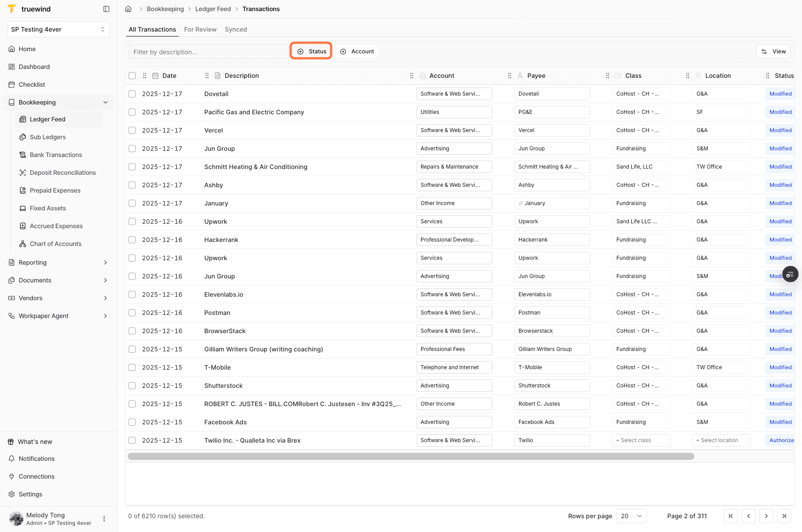Click Melody Tong profile avatar
802x532 pixels.
(x=16, y=519)
